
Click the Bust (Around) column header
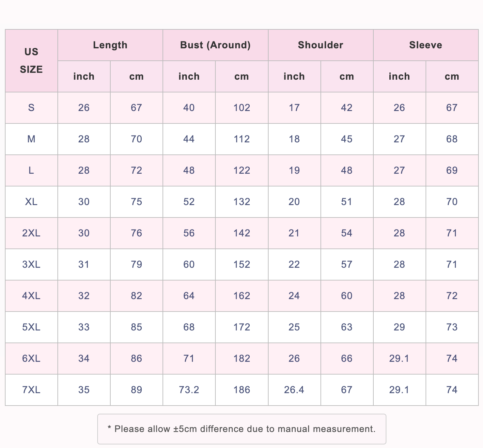click(x=215, y=45)
